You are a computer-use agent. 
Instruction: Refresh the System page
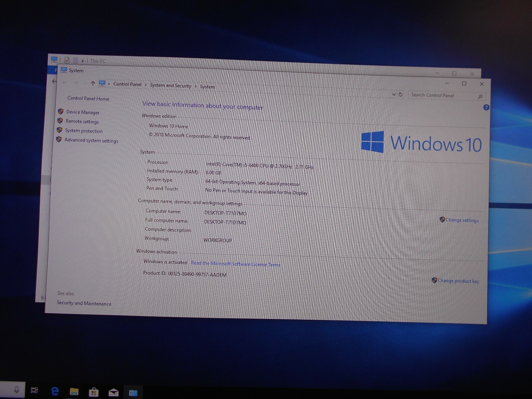[401, 94]
